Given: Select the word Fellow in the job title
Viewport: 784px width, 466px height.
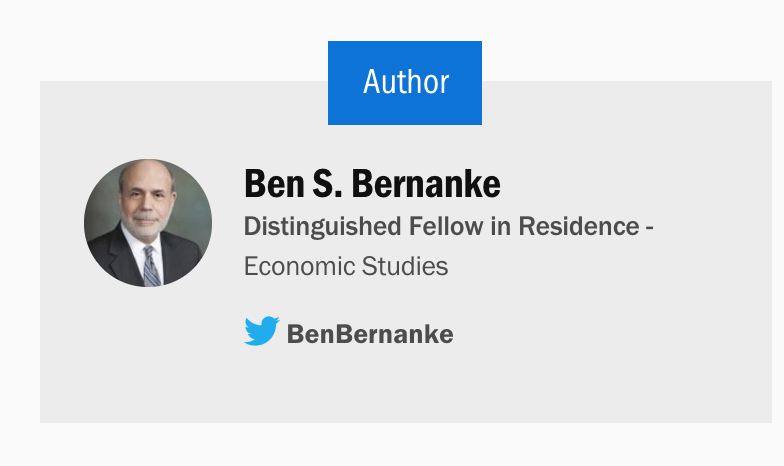Looking at the screenshot, I should click(x=446, y=226).
